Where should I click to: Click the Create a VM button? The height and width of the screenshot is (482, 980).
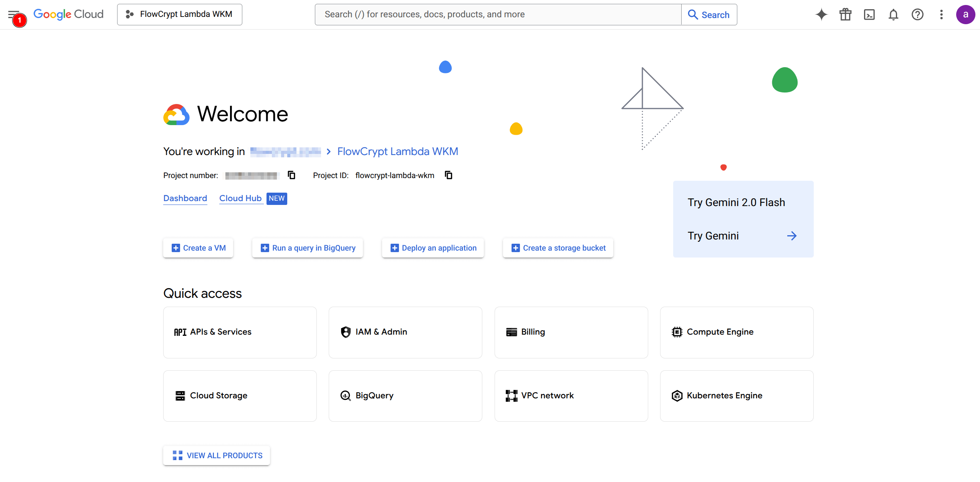198,248
